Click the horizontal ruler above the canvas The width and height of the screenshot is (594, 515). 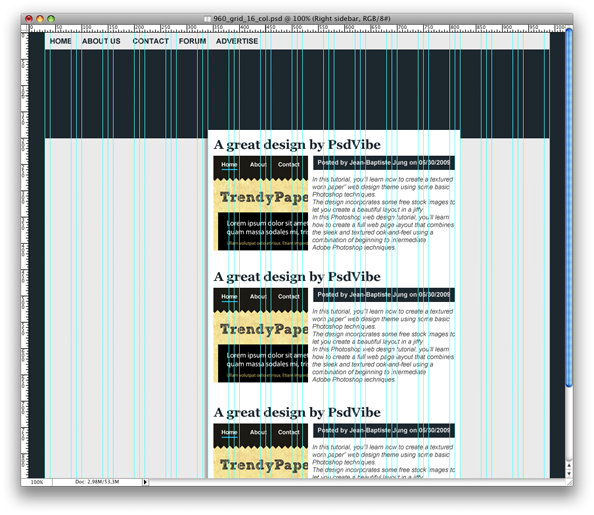click(x=297, y=28)
